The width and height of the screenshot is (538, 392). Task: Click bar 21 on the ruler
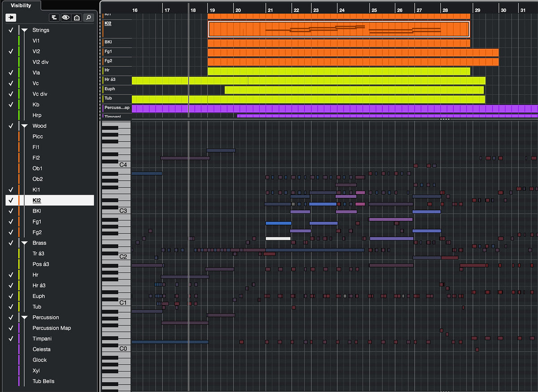coord(270,10)
